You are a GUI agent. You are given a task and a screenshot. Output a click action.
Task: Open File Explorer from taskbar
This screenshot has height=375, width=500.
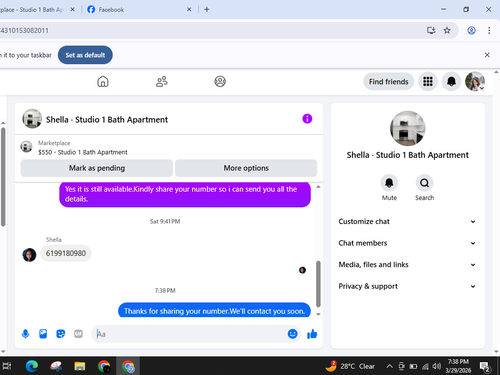click(x=80, y=366)
